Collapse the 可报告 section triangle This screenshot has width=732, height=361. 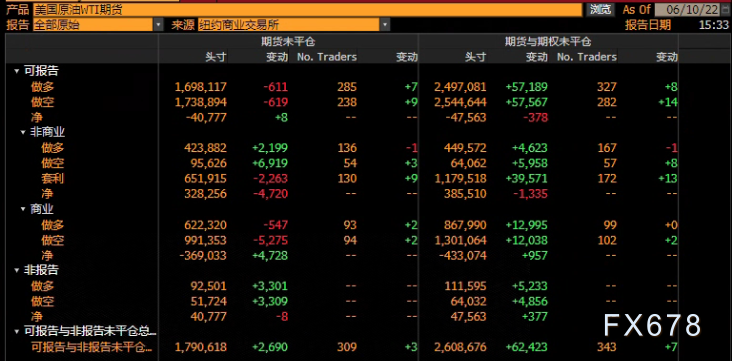(x=17, y=71)
